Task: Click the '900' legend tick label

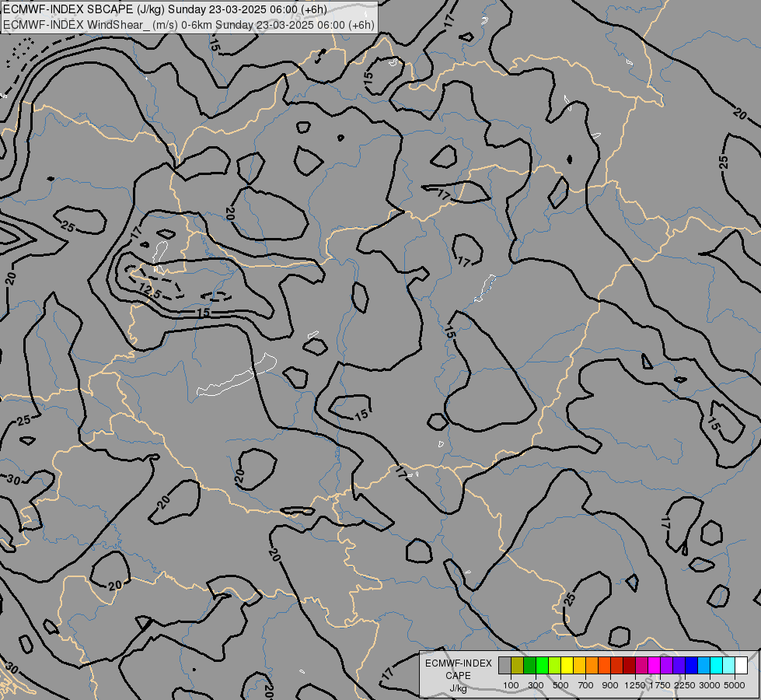Action: pos(610,685)
